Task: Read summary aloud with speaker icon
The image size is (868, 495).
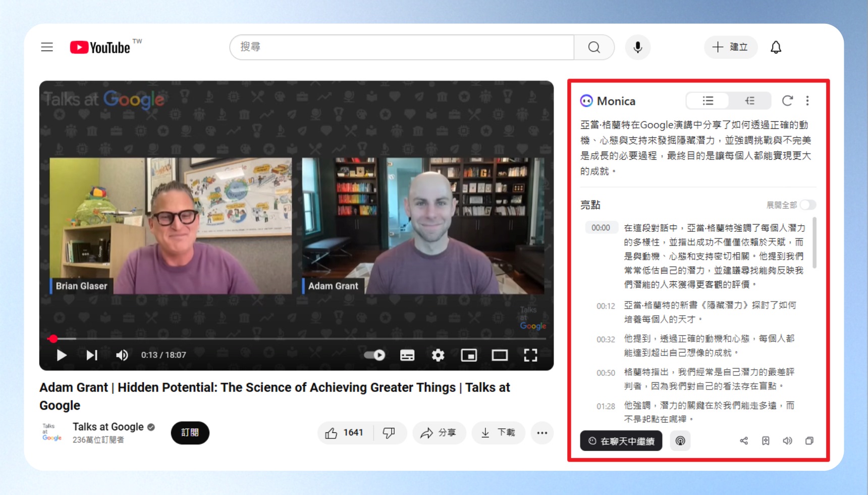Action: pos(787,441)
